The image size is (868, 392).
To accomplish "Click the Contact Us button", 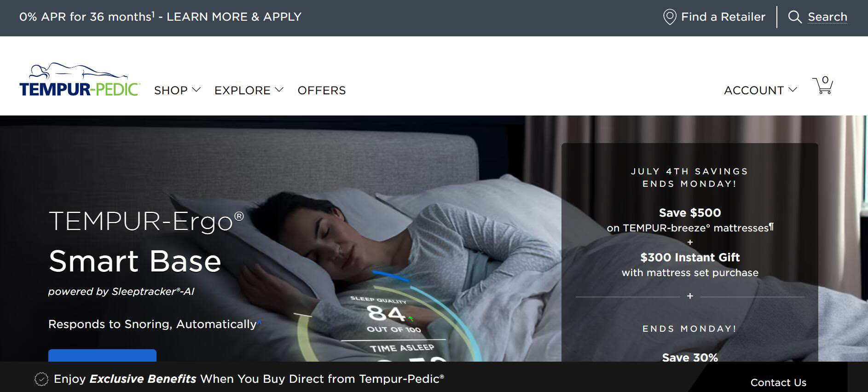I will pyautogui.click(x=778, y=382).
